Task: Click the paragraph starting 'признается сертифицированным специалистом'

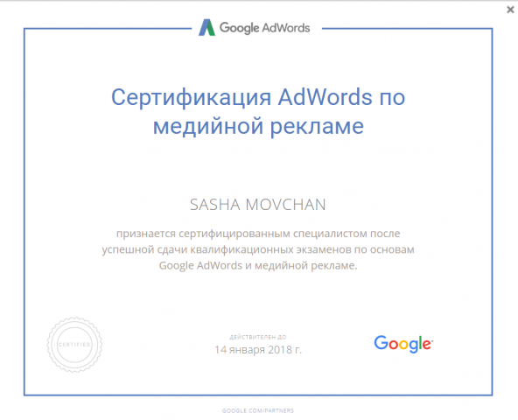Action: (257, 249)
